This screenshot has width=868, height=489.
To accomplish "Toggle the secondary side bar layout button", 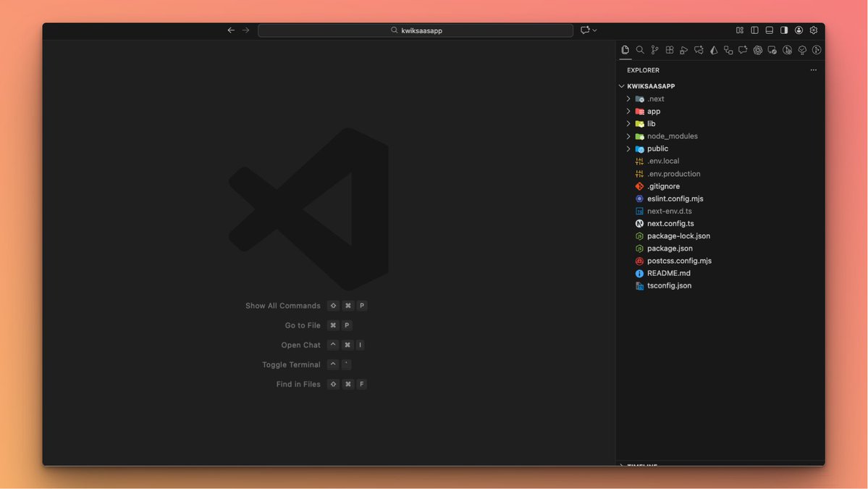I will coord(784,30).
